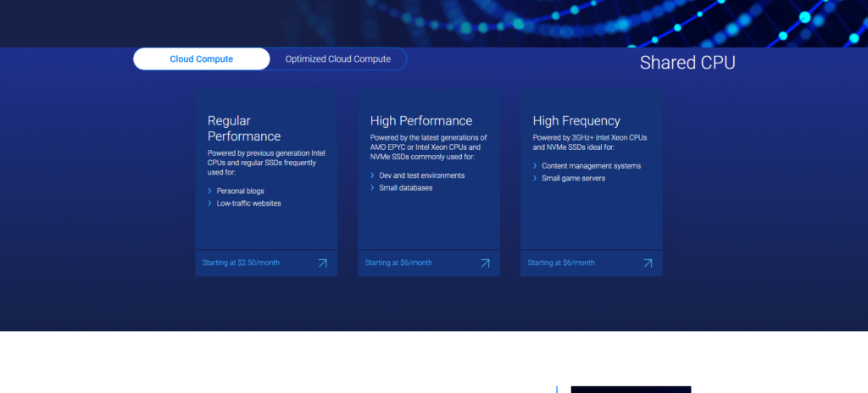868x393 pixels.
Task: Click chevron beside Dev and test environments
Action: coord(373,175)
